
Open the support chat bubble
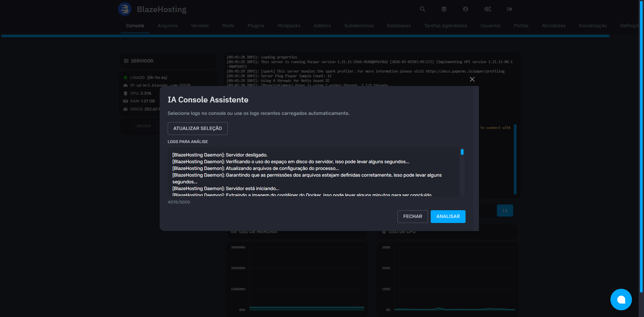[621, 300]
